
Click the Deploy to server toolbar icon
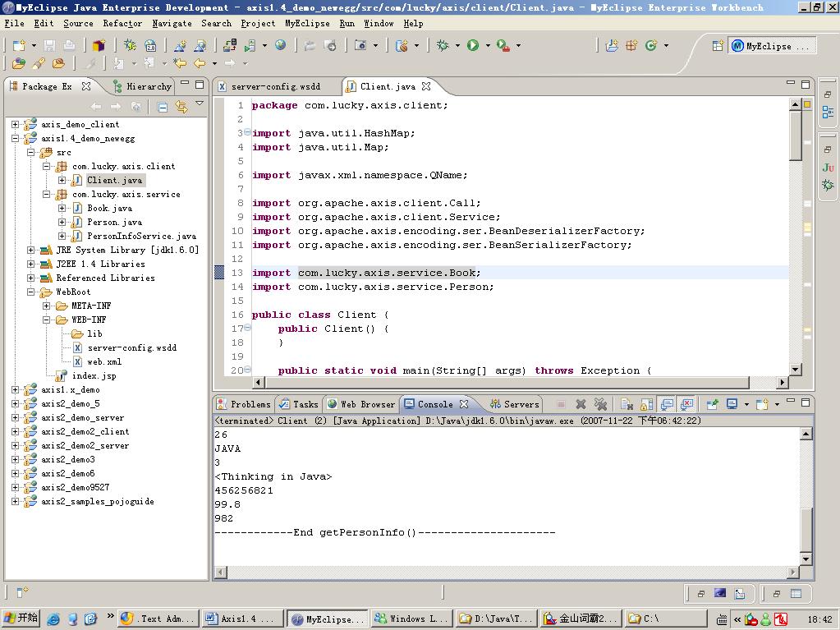pos(230,45)
